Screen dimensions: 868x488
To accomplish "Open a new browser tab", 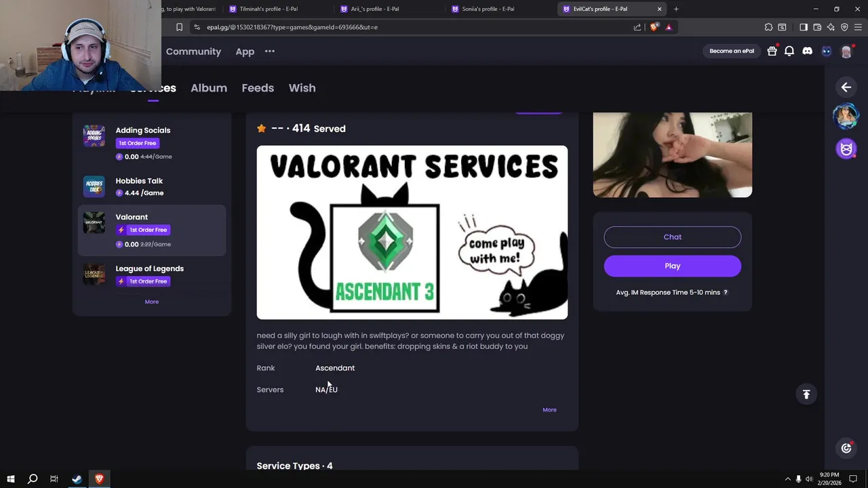I will (x=676, y=9).
